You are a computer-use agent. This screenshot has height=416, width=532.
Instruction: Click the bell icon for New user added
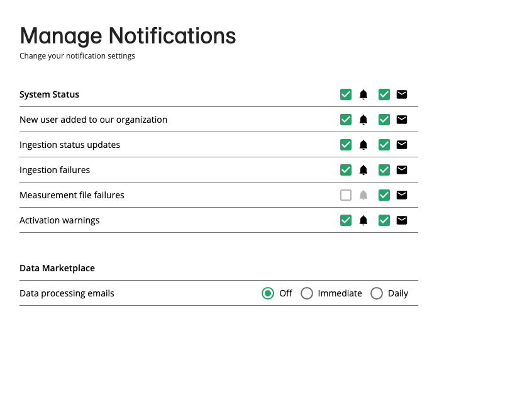click(x=363, y=119)
